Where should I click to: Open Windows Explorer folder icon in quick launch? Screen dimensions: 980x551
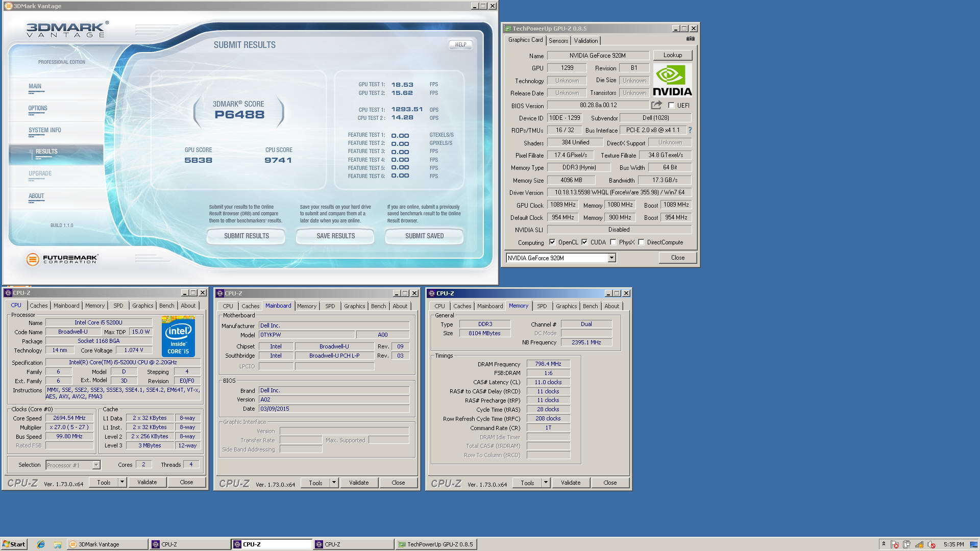pos(58,544)
